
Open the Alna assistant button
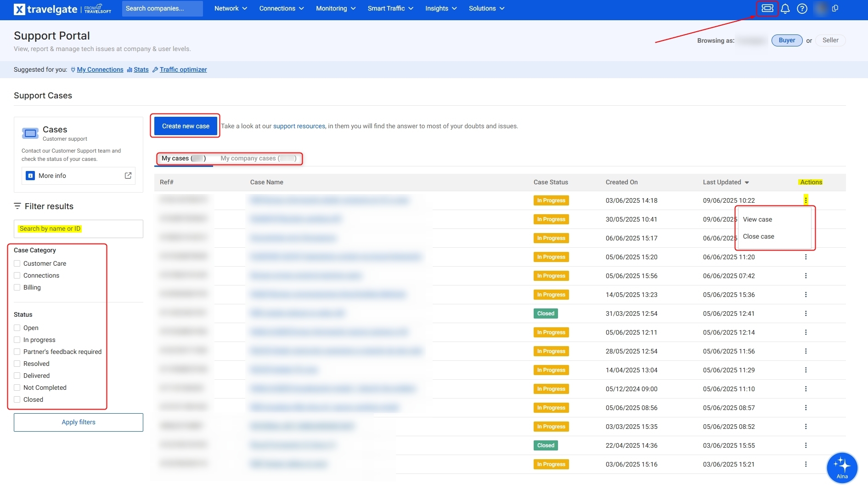842,468
